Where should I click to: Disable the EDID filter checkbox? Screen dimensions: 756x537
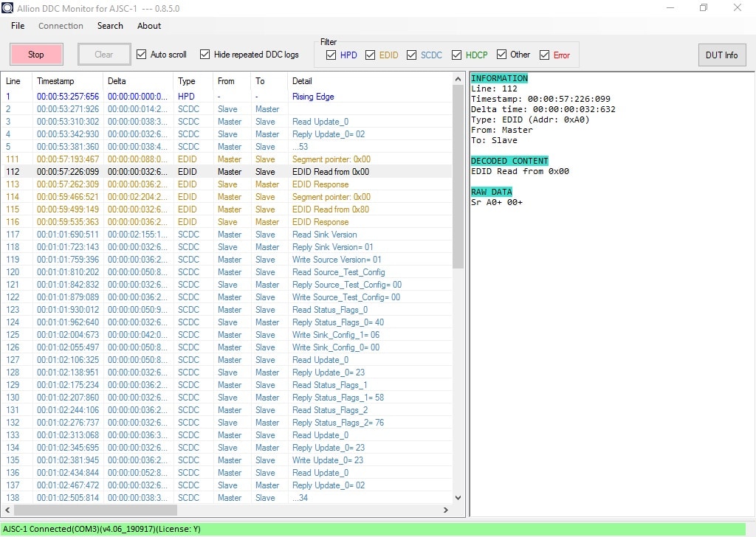(x=370, y=55)
